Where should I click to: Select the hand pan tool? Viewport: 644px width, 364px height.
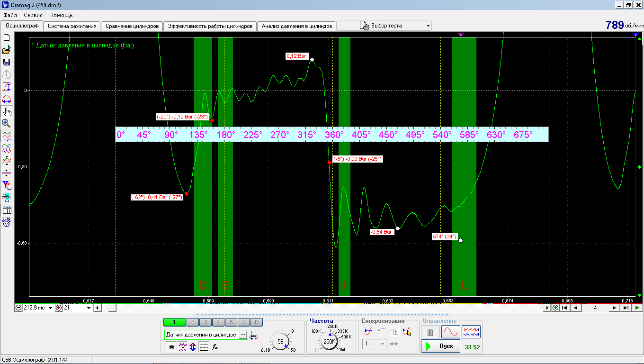click(x=7, y=112)
